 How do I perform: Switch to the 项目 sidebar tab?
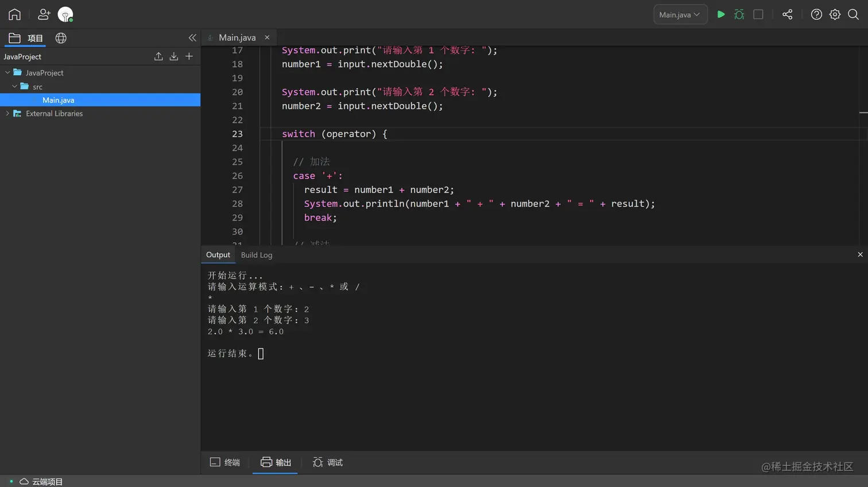pyautogui.click(x=26, y=38)
